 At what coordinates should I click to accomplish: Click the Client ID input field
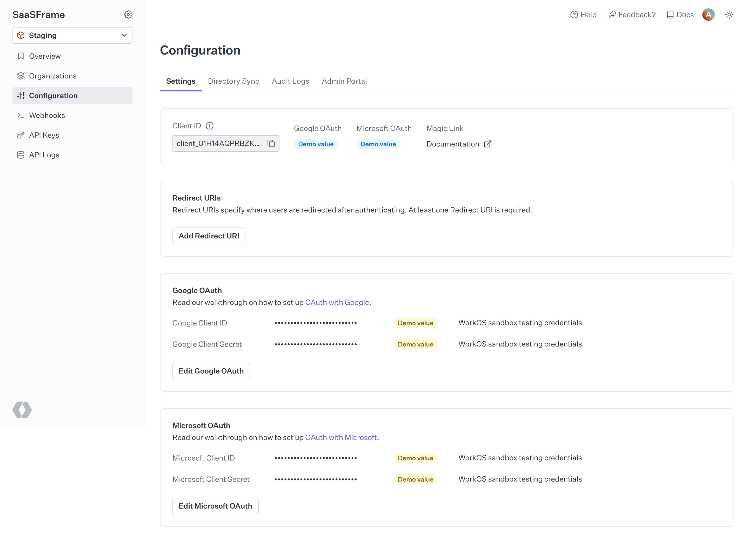tap(225, 143)
